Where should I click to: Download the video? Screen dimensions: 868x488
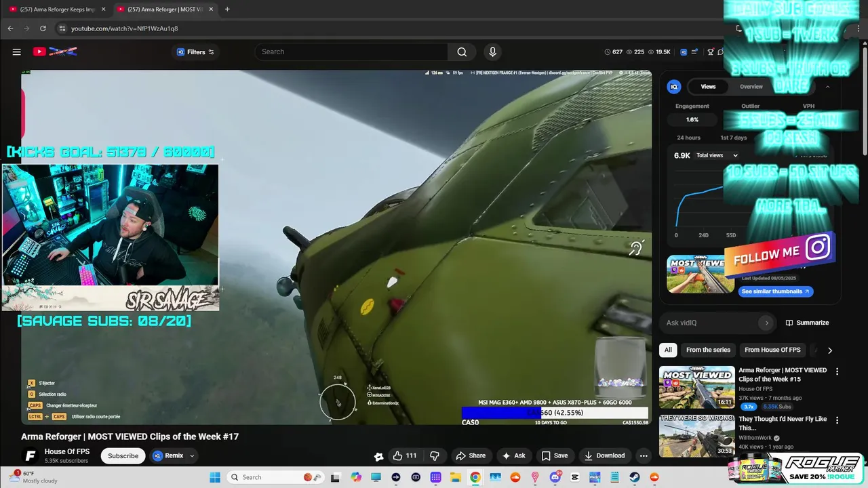604,455
